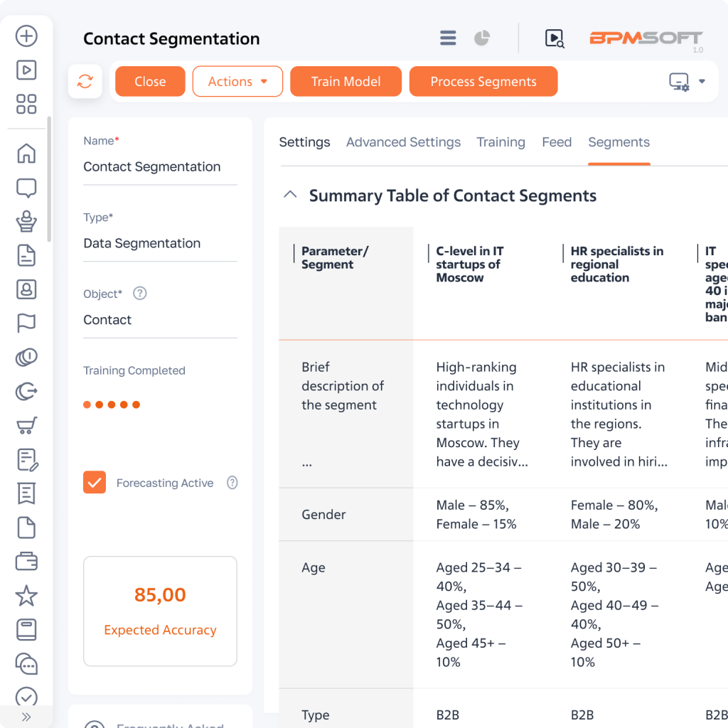Click the refresh icon button

[85, 82]
